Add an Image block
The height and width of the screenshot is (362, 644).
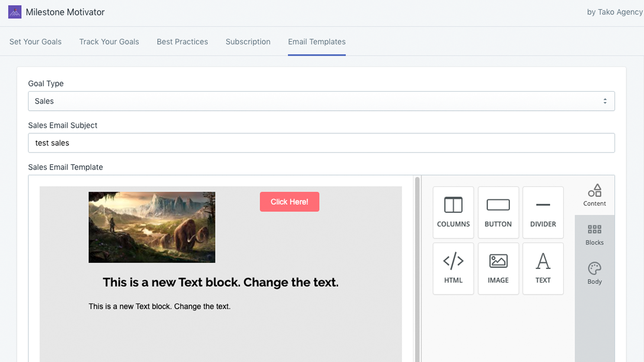pyautogui.click(x=498, y=268)
